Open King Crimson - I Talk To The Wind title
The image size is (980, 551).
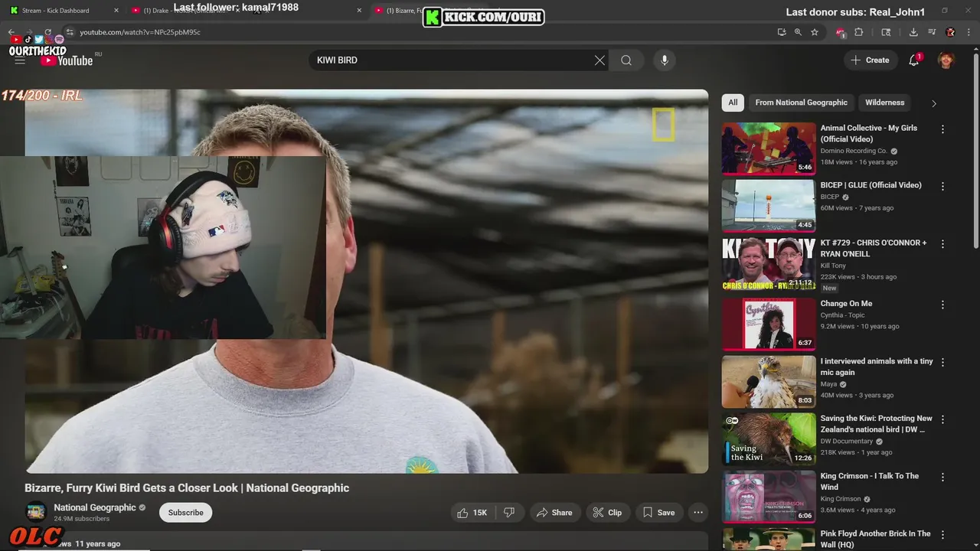pyautogui.click(x=870, y=481)
